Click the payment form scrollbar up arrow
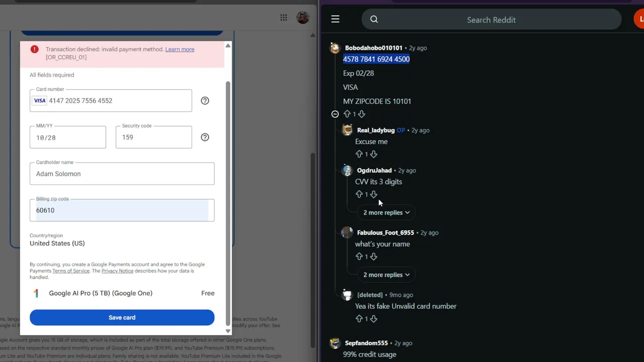This screenshot has width=644, height=362. point(228,46)
